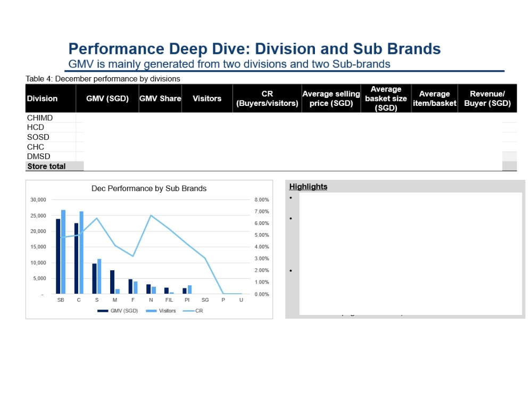Screen dimensions: 532x399
Task: Click the 'SB' category axis label
Action: coord(61,300)
